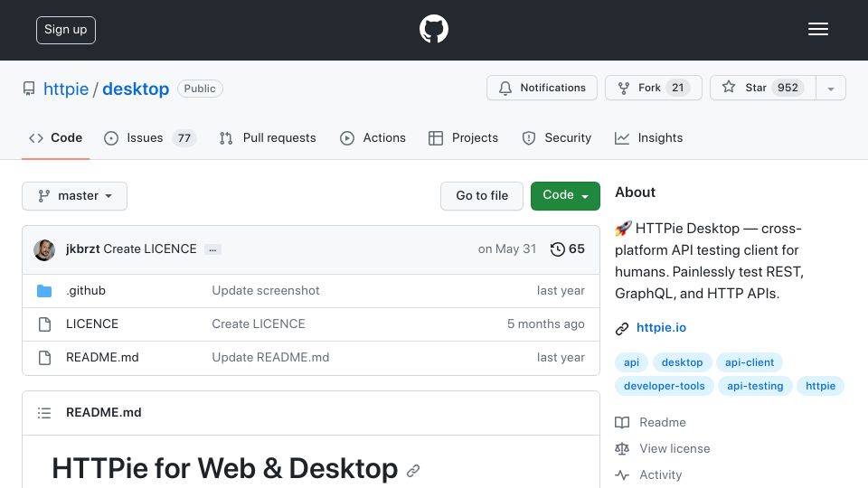Open the desktop repository link
This screenshot has height=488, width=868.
[136, 89]
